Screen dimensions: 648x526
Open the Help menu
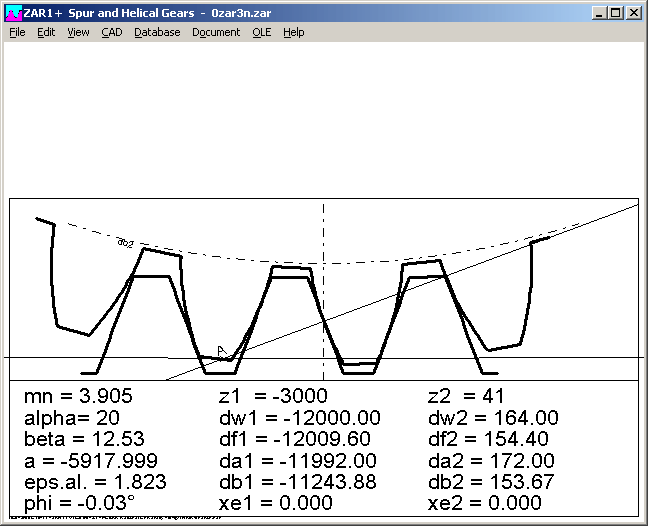293,32
